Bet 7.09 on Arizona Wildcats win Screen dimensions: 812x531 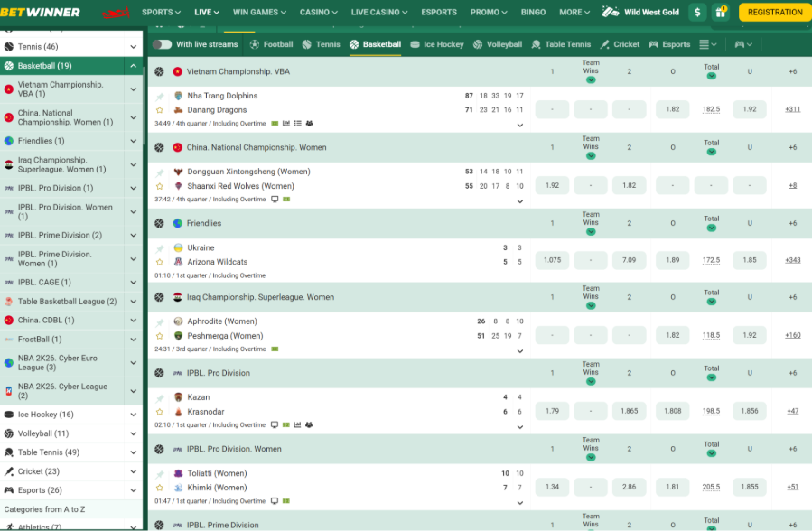(630, 260)
